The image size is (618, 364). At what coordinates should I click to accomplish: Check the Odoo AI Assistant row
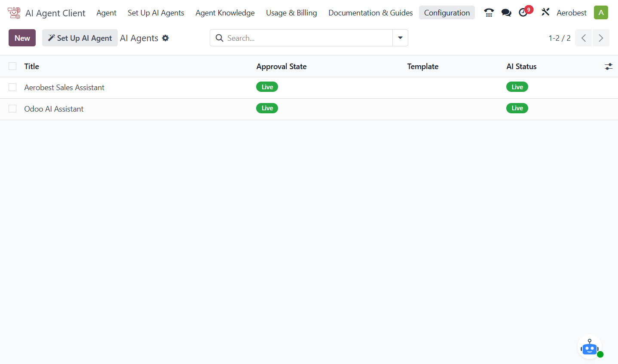click(12, 109)
